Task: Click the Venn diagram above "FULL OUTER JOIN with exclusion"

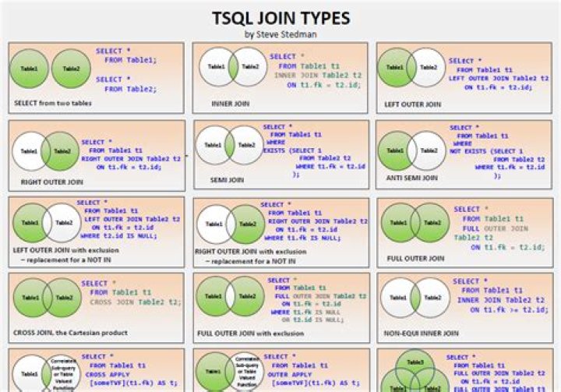Action: click(x=231, y=296)
